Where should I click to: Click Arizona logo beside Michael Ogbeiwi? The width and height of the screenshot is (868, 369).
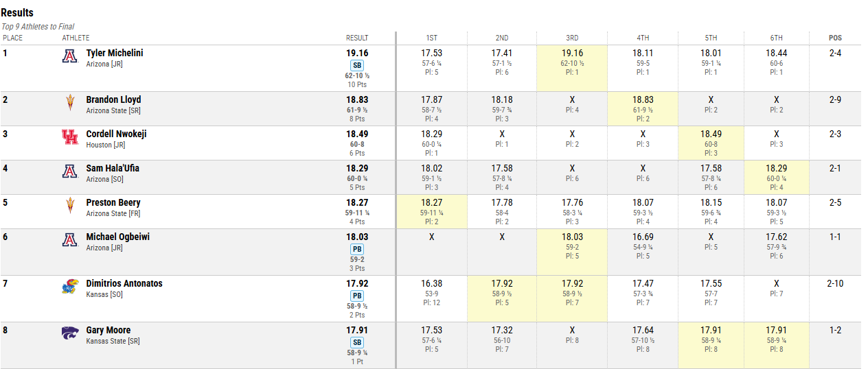[x=70, y=241]
